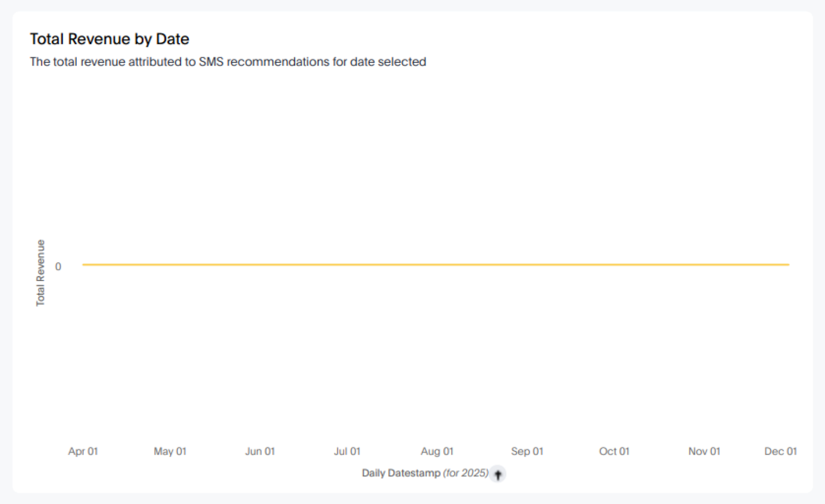This screenshot has width=825, height=504.
Task: Click the word SMS in the subtitle
Action: tap(211, 62)
